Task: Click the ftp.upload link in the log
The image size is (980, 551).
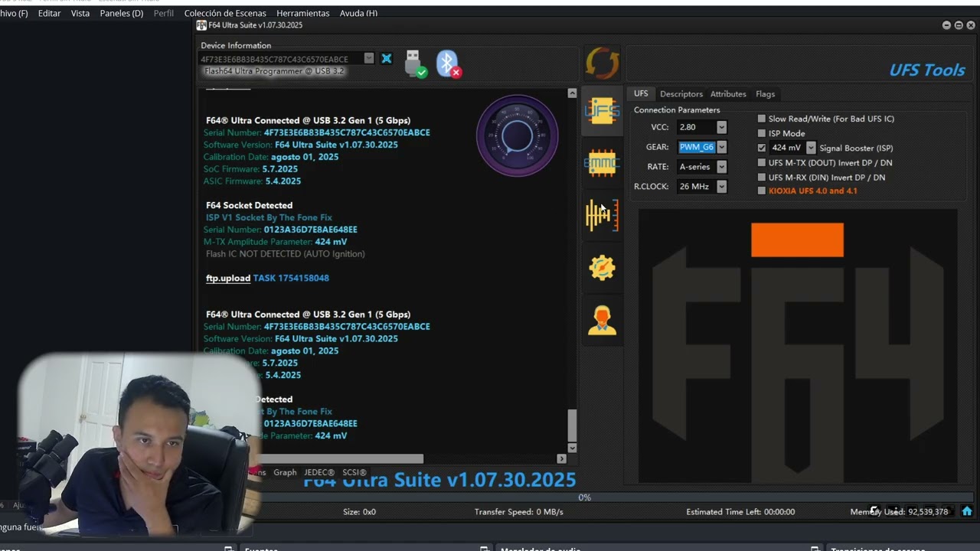Action: coord(228,278)
